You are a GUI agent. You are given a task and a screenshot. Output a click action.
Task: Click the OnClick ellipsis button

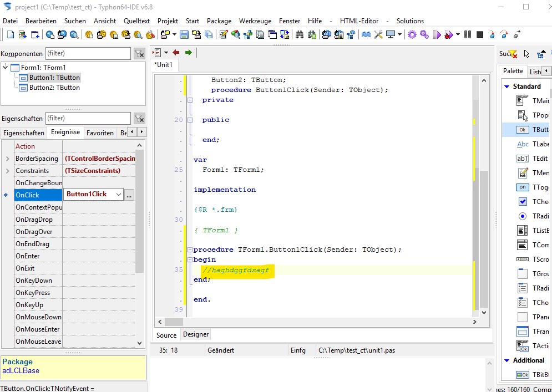click(x=129, y=195)
